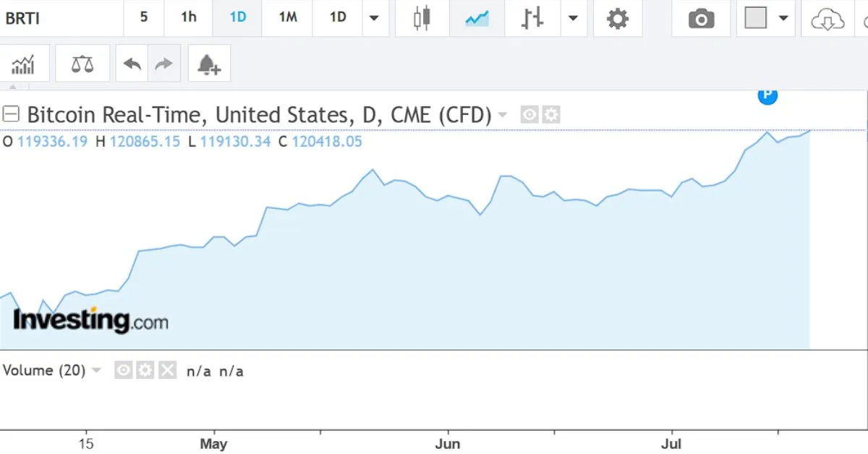Open the Volume (20) dropdown arrow

pos(96,371)
